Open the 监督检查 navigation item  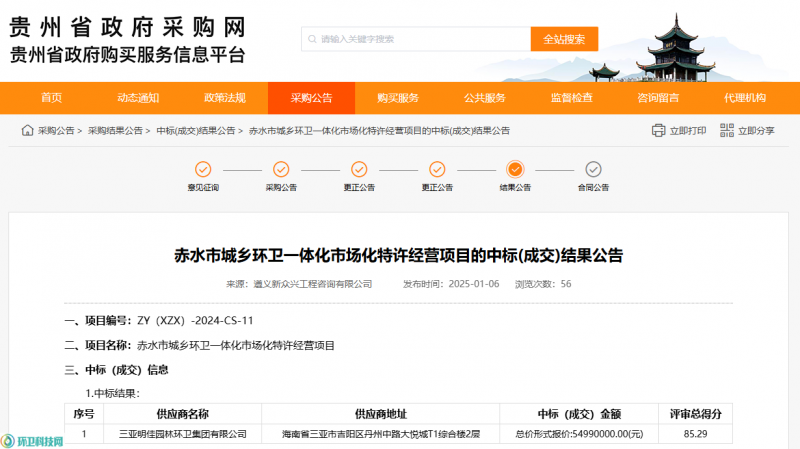point(571,98)
